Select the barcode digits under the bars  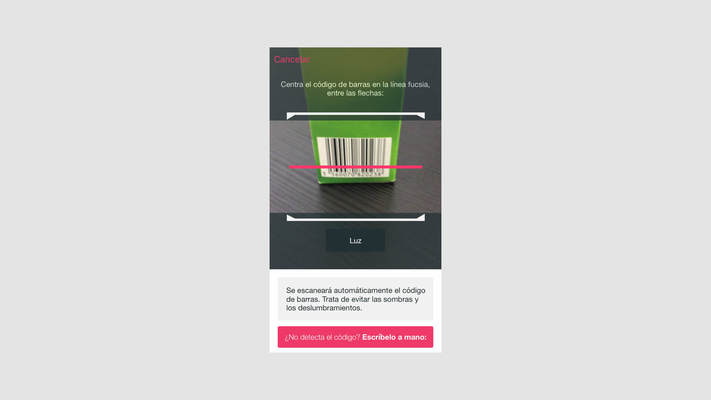tap(355, 173)
